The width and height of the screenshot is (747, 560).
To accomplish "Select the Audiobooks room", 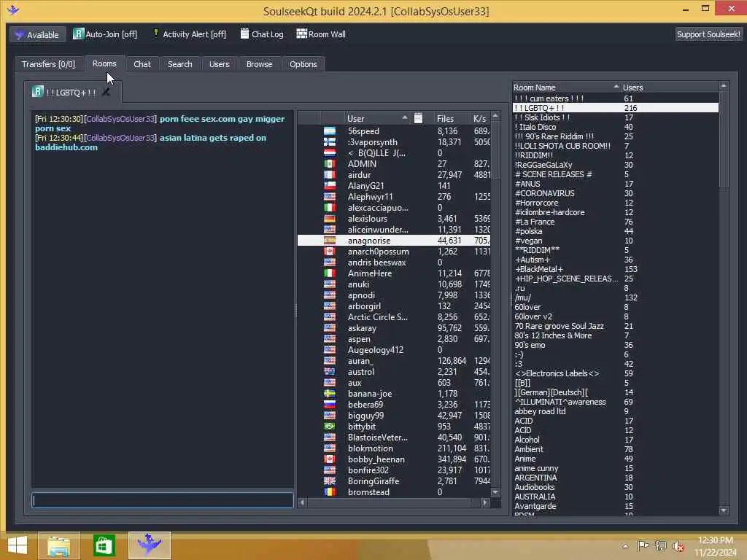I will click(616, 487).
